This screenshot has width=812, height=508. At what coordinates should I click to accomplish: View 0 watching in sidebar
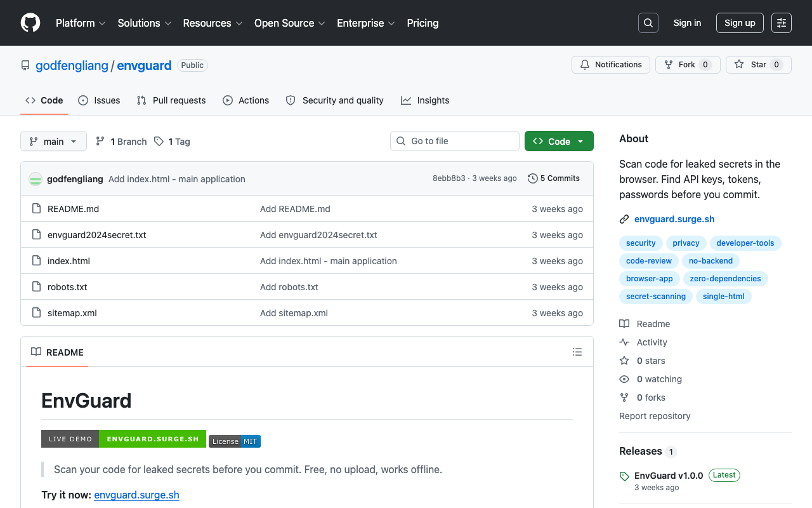pyautogui.click(x=650, y=379)
